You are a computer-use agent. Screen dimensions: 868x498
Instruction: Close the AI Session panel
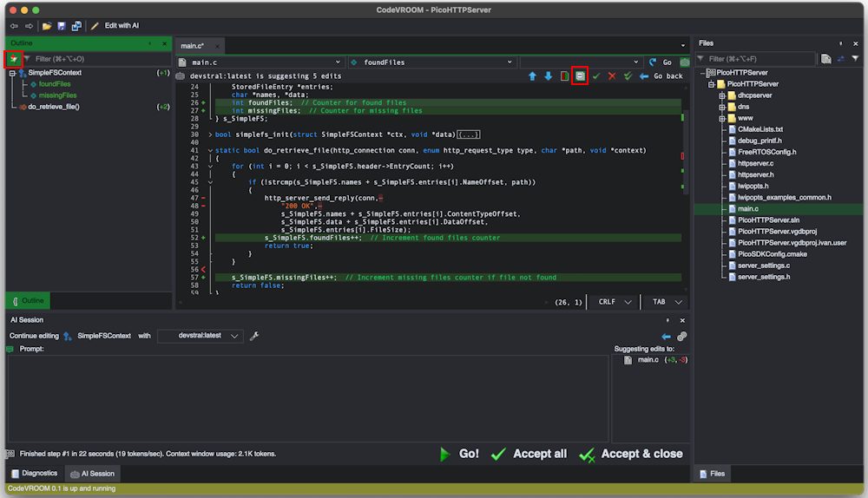[x=682, y=320]
